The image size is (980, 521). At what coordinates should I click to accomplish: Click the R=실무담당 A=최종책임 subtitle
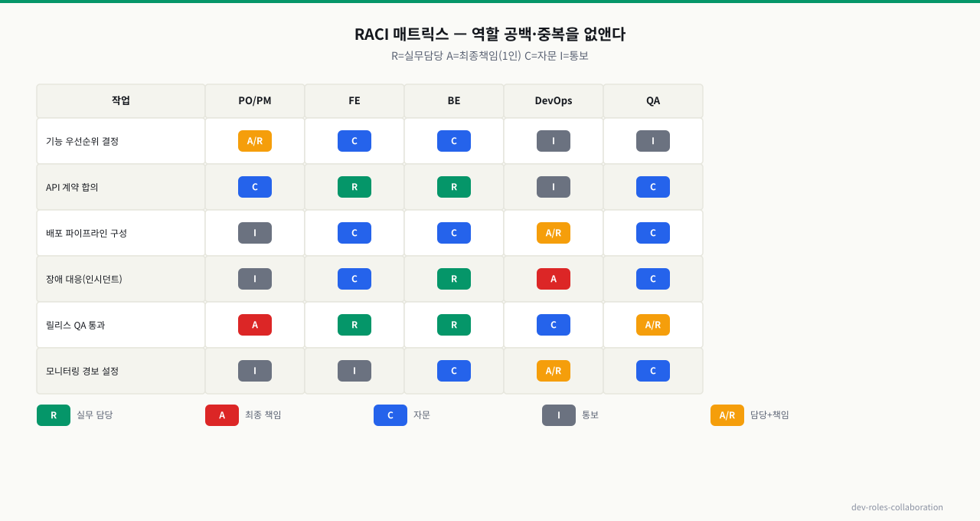(490, 56)
